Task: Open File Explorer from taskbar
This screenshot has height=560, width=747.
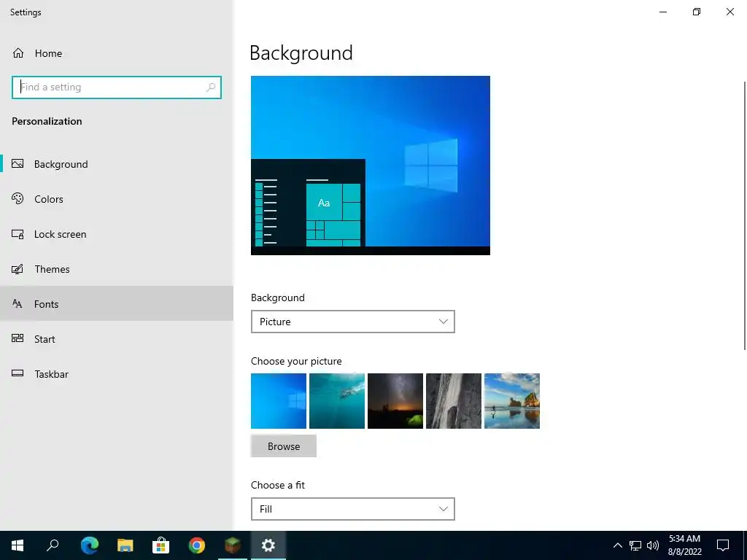Action: tap(125, 545)
